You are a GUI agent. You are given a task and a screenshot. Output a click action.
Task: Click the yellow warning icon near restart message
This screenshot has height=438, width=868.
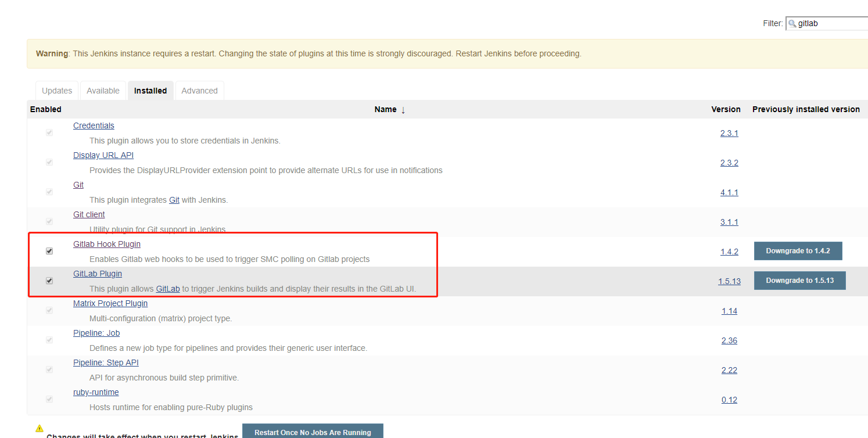coord(40,428)
